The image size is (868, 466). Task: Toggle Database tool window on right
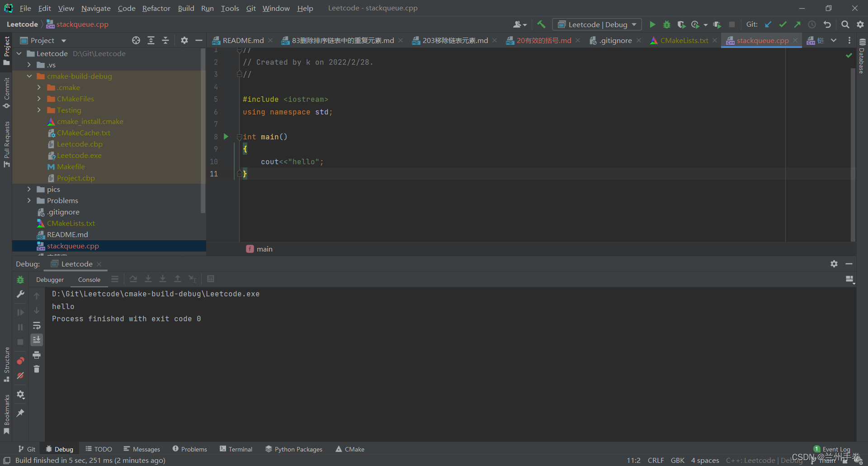click(x=862, y=56)
